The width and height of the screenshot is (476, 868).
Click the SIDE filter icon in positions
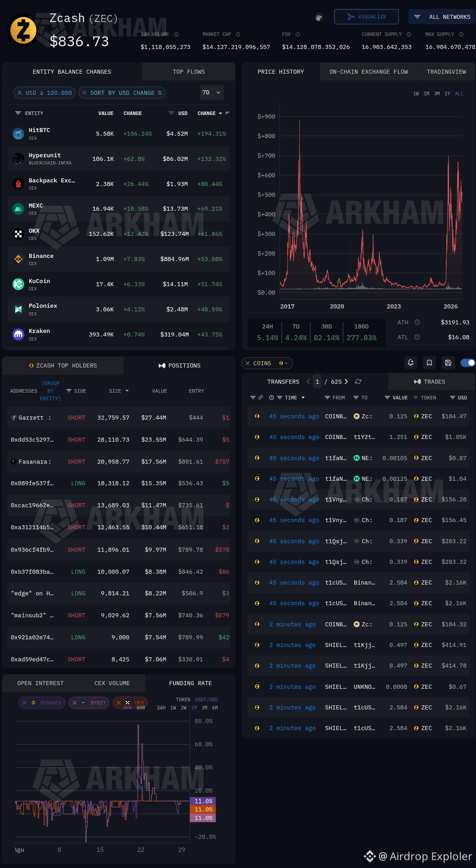point(69,391)
